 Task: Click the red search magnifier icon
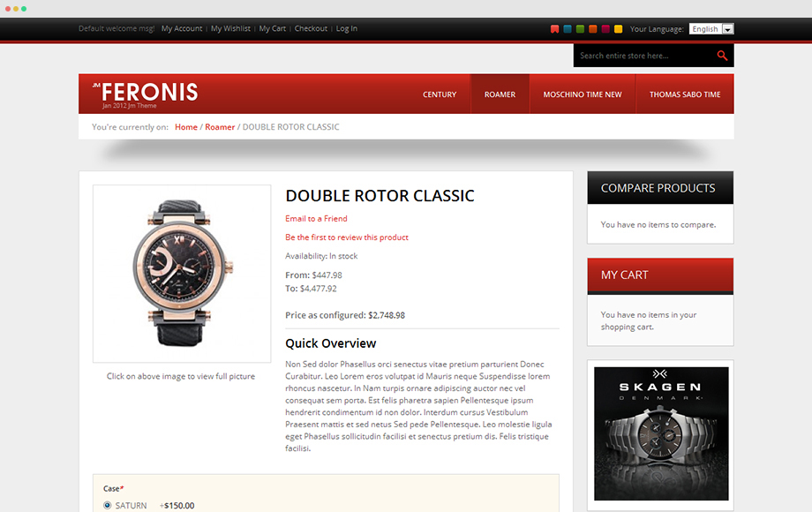pyautogui.click(x=722, y=56)
